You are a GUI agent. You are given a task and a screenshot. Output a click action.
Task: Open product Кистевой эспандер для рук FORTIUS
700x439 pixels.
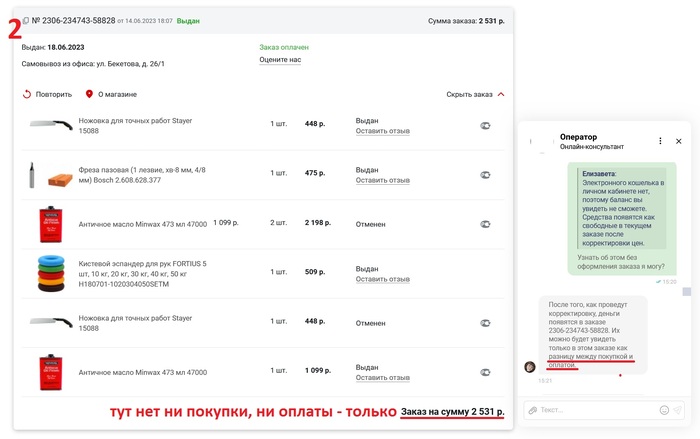(142, 274)
